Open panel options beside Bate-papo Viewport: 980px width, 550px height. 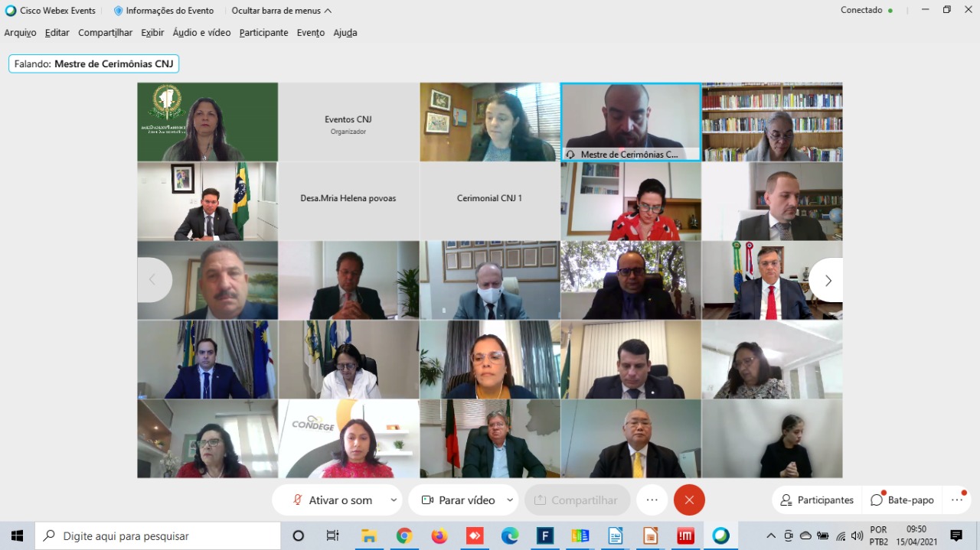pos(957,500)
